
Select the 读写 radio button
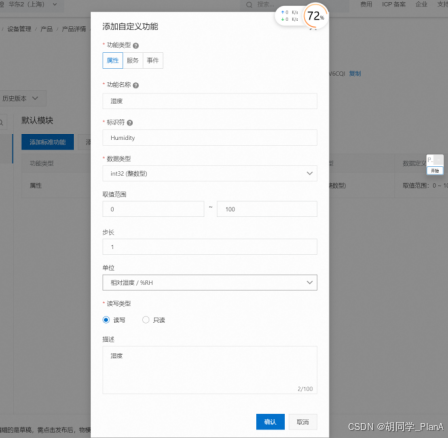pos(106,320)
